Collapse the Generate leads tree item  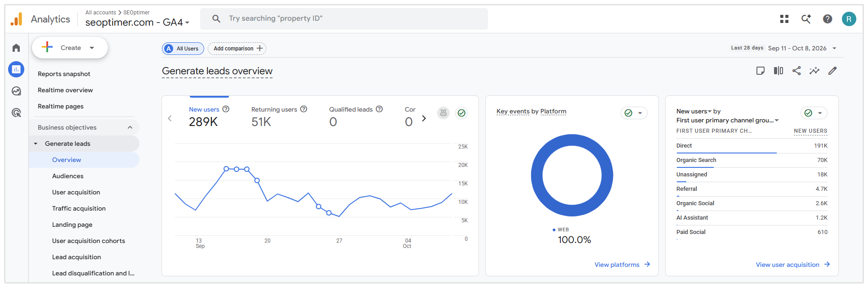pos(36,144)
